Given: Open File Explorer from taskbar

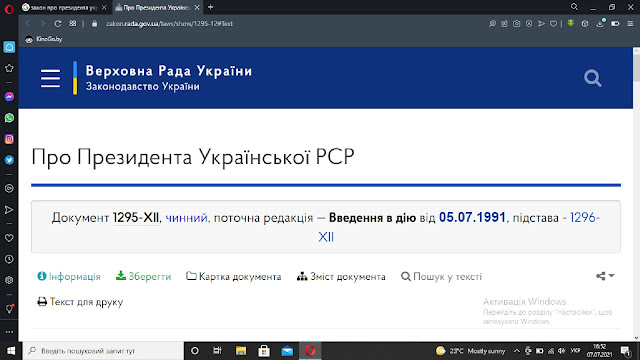Looking at the screenshot, I should (x=241, y=351).
